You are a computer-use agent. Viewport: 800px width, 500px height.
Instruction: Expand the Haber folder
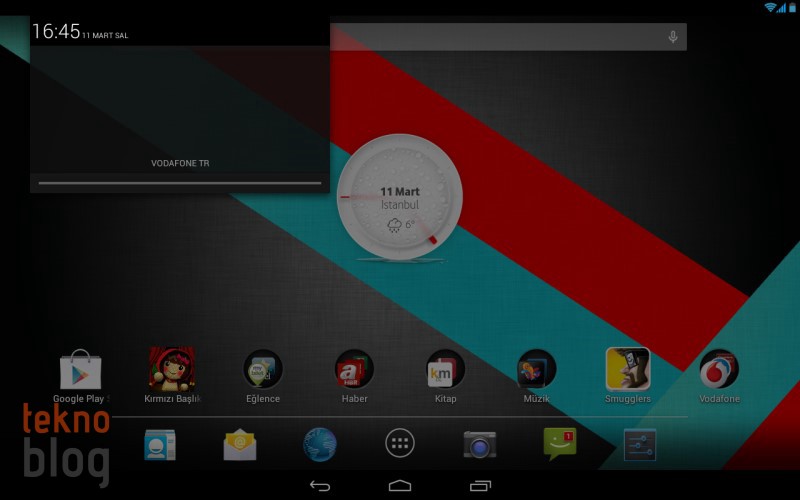(354, 370)
